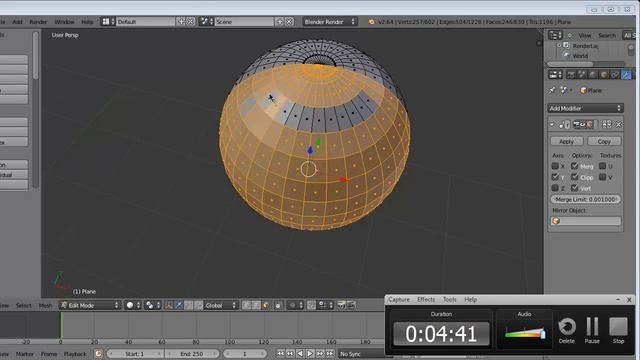Select the World item in outliner
This screenshot has height=360, width=640.
[580, 56]
